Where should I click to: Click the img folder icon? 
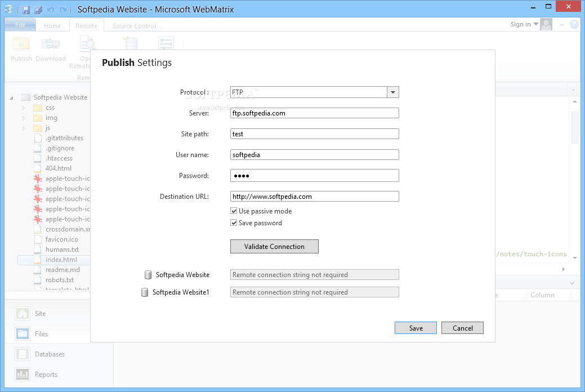[x=37, y=118]
